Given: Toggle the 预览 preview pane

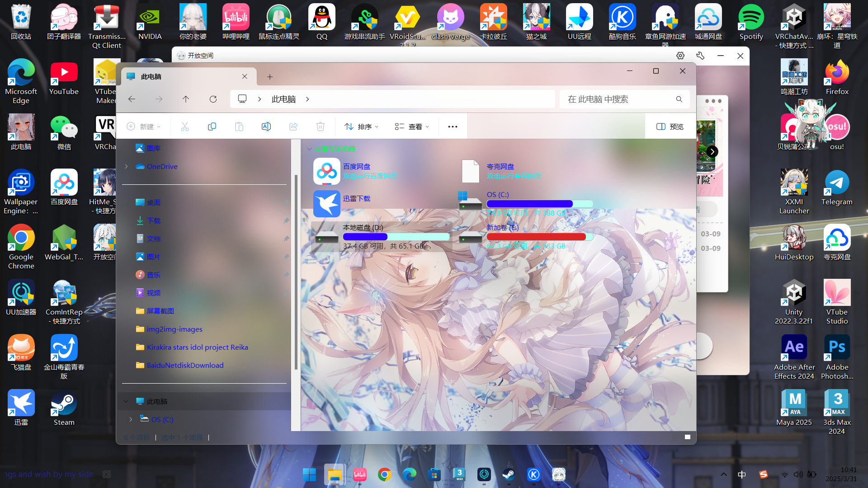Looking at the screenshot, I should [x=670, y=127].
